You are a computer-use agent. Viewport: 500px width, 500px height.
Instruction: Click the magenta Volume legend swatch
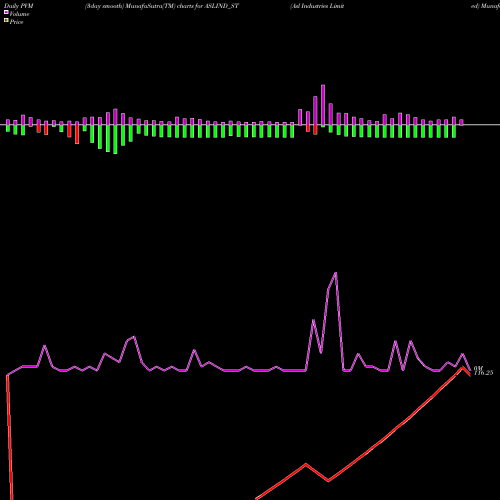(x=6, y=12)
